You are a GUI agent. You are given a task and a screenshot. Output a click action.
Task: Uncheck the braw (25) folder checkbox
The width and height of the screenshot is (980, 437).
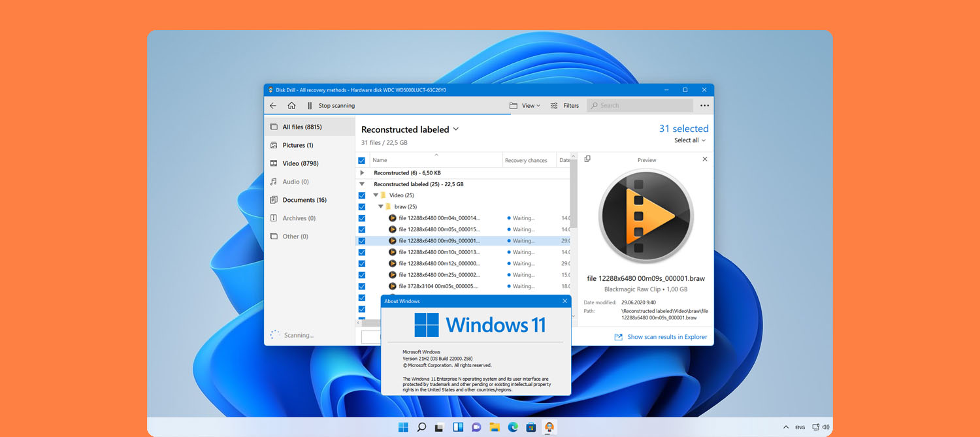pyautogui.click(x=361, y=206)
